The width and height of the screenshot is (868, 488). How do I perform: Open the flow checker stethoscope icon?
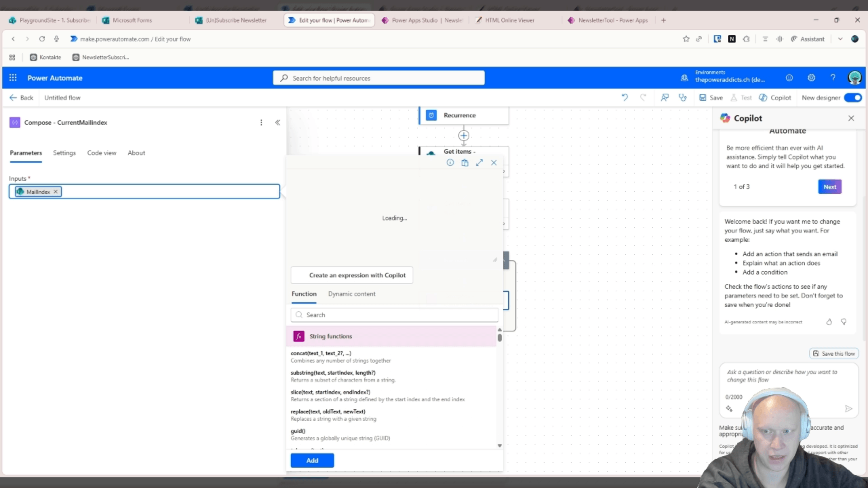click(683, 98)
